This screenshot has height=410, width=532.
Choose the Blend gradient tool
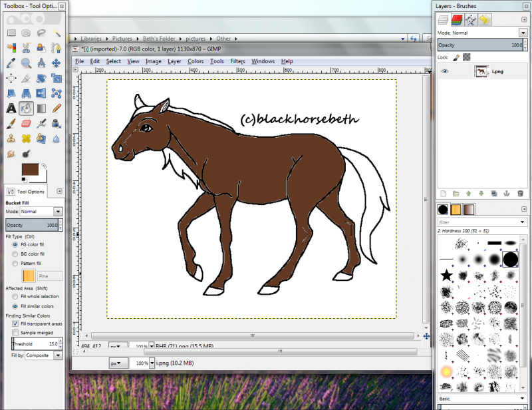(41, 108)
